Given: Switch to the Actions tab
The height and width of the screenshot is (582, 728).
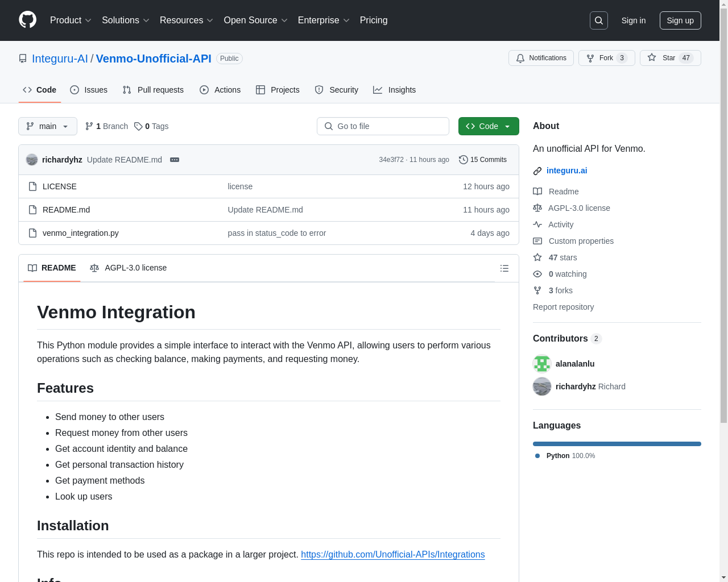Looking at the screenshot, I should 220,90.
